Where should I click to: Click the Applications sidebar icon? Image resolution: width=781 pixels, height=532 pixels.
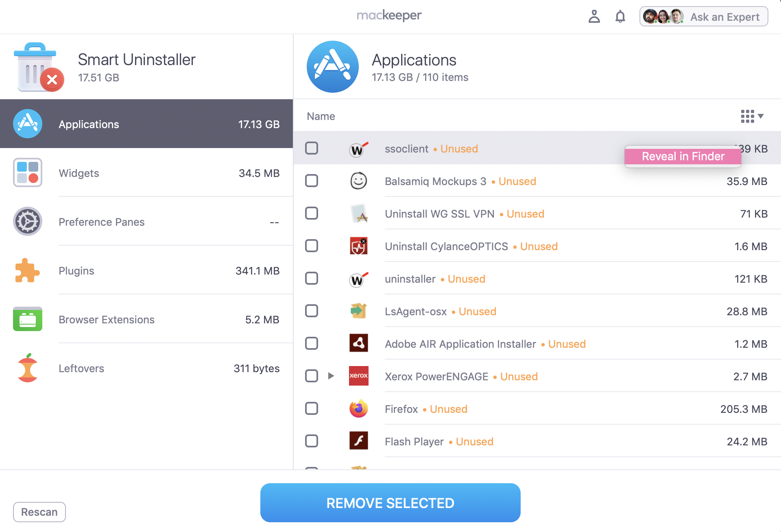pyautogui.click(x=28, y=124)
